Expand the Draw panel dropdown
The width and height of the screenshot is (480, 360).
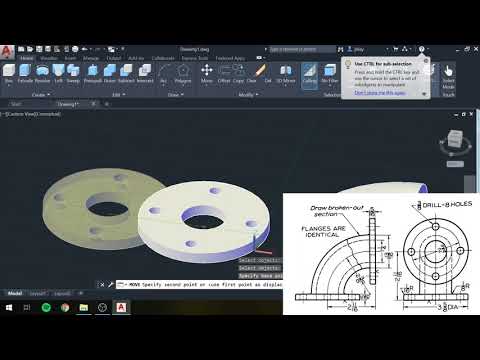(176, 95)
